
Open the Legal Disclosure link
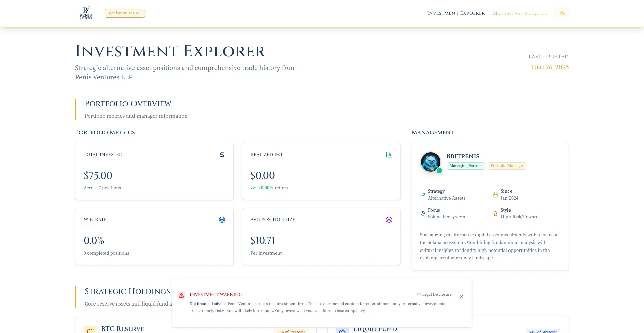(x=434, y=295)
